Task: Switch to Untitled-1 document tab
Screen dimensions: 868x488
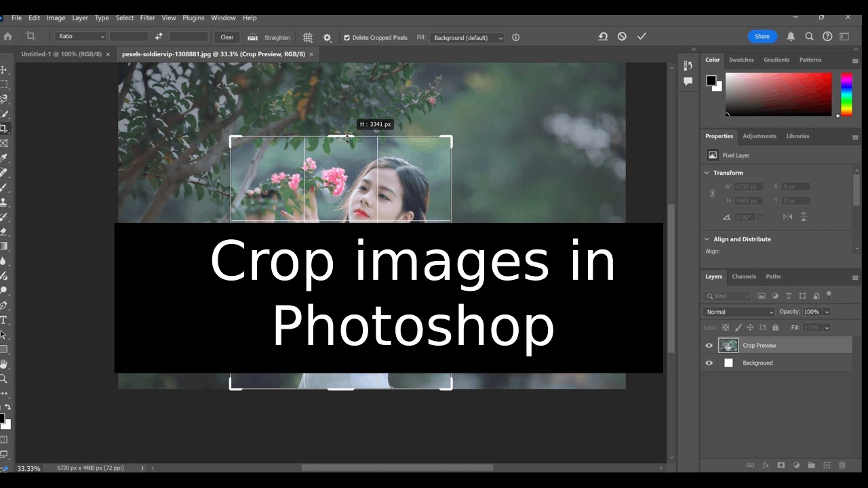Action: (61, 54)
